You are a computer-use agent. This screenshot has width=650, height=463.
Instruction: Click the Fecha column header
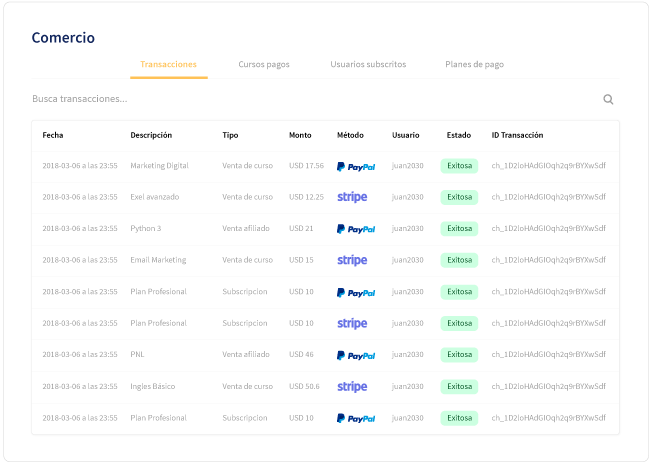click(x=53, y=135)
